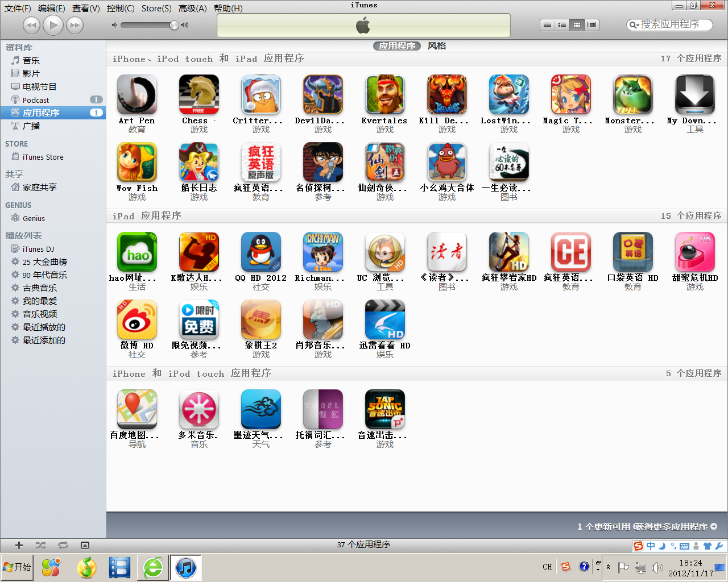Select the Podcast library item
This screenshot has height=582, width=728.
[36, 100]
